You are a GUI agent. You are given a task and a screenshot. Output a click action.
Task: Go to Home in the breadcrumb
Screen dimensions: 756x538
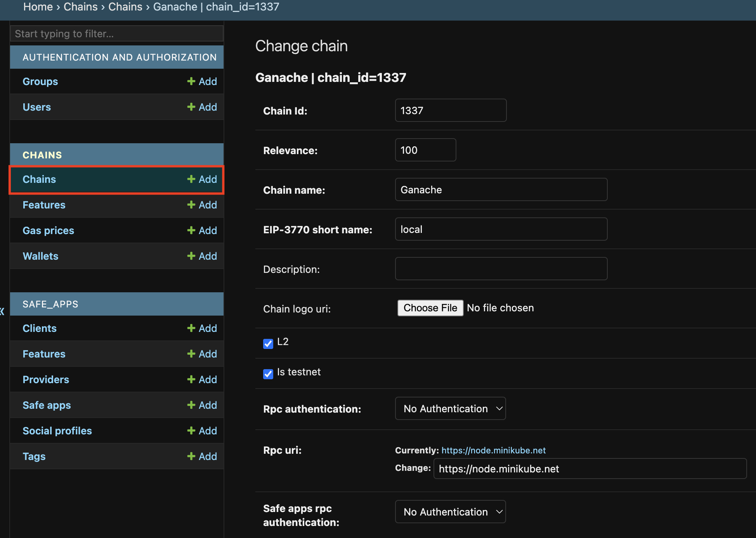pos(38,7)
